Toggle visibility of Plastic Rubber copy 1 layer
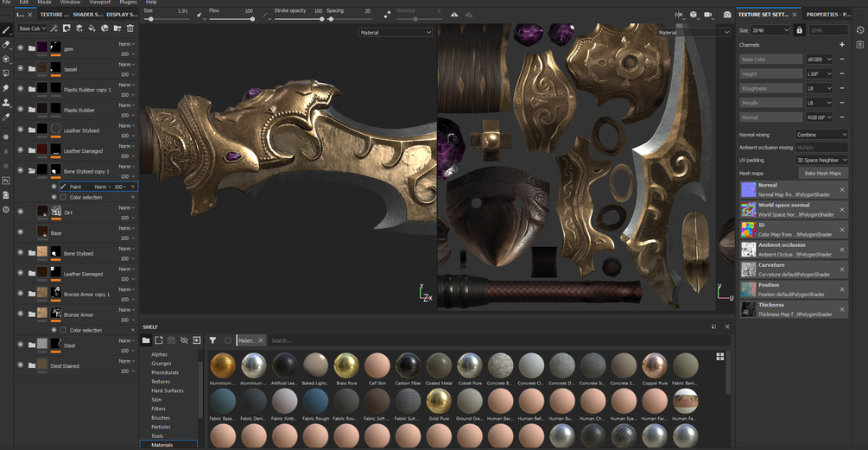The height and width of the screenshot is (450, 868). tap(21, 89)
